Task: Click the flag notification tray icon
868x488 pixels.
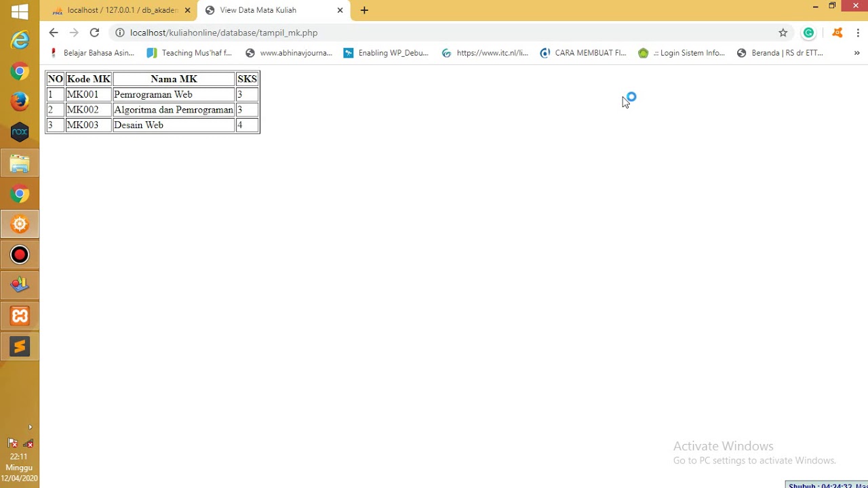Action: click(12, 443)
